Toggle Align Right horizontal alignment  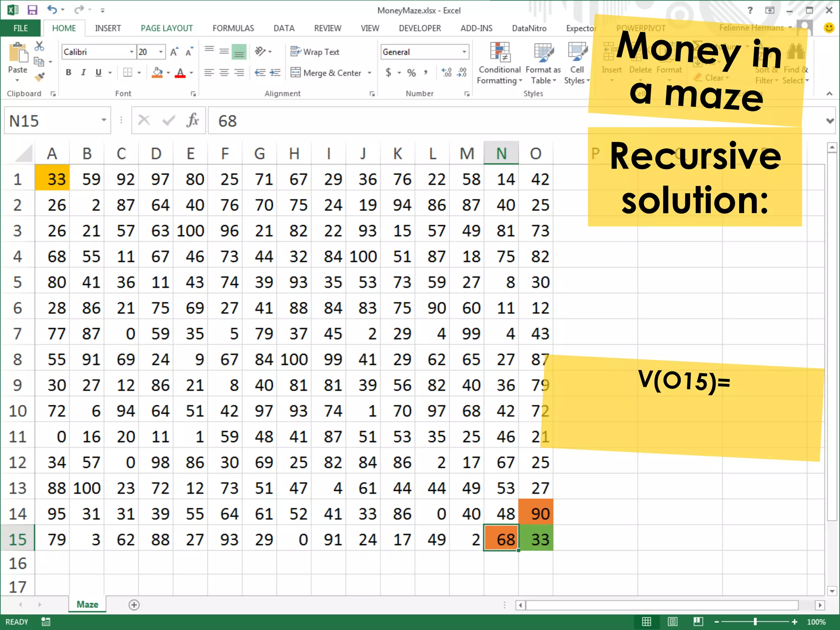[239, 73]
